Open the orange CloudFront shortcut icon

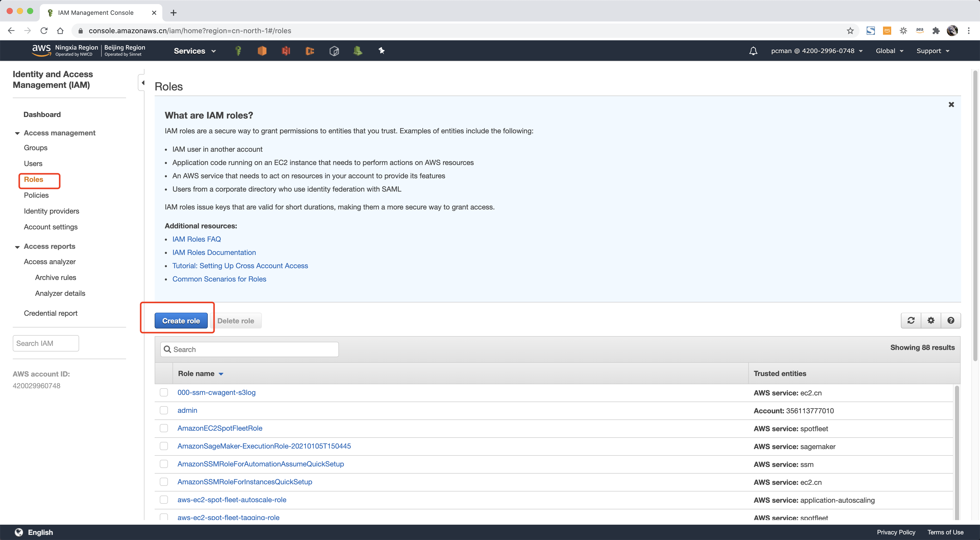point(310,51)
